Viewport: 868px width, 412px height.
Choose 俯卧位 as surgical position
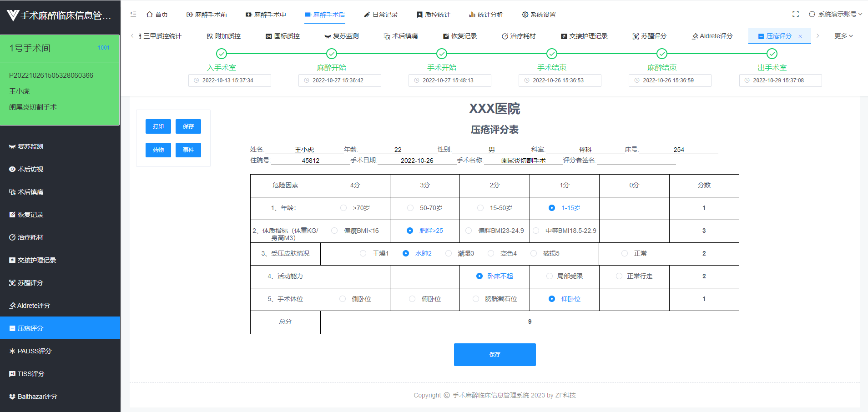(x=412, y=299)
